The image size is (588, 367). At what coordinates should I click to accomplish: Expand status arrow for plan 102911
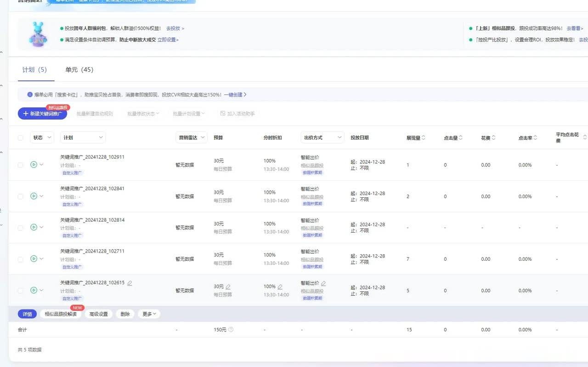point(41,165)
